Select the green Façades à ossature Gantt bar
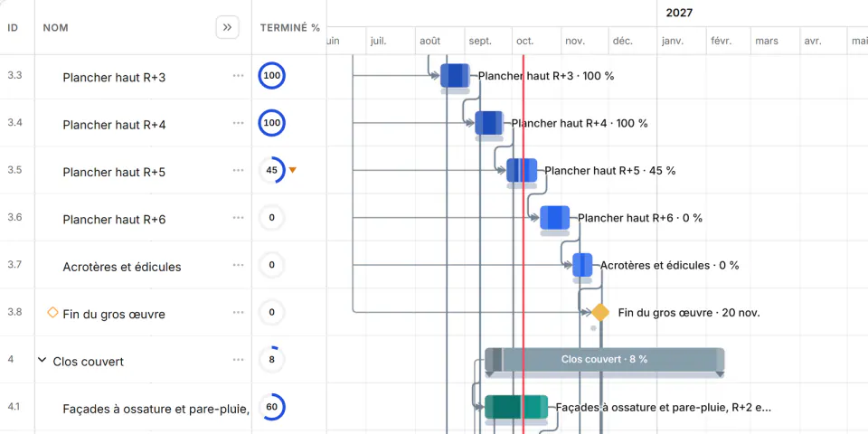 [x=516, y=407]
